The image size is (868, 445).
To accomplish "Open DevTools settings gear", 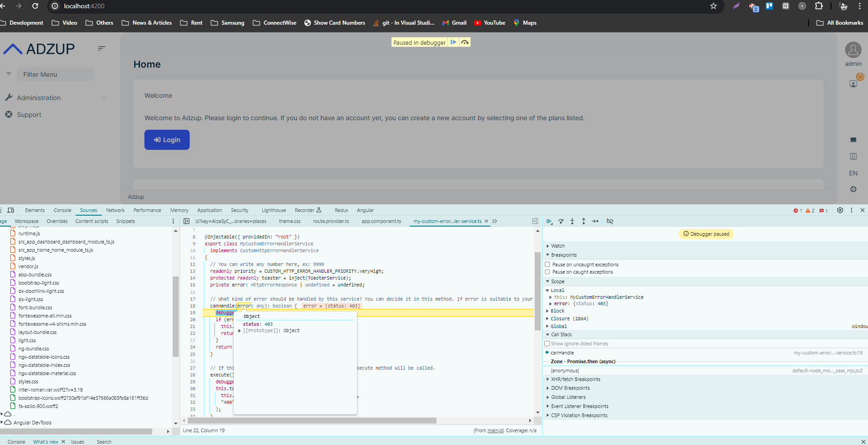I will point(840,210).
